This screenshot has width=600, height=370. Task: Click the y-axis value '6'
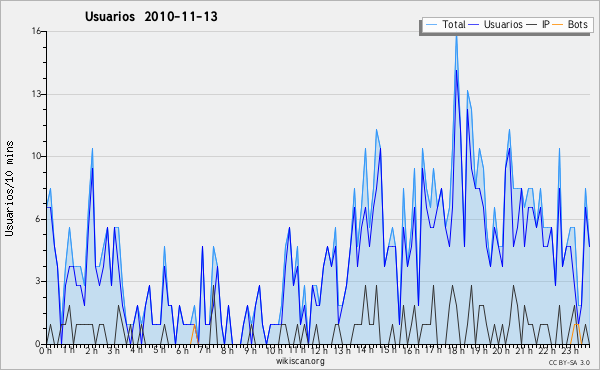(38, 219)
